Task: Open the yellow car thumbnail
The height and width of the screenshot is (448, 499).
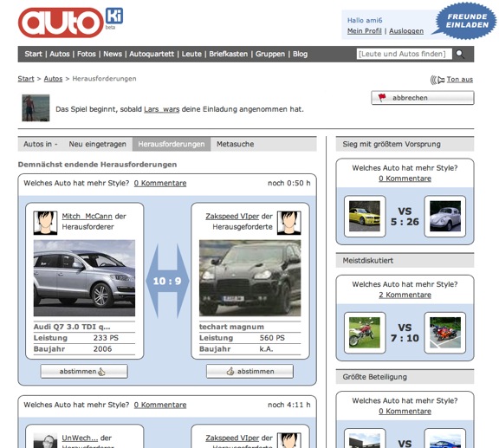Action: pyautogui.click(x=365, y=216)
